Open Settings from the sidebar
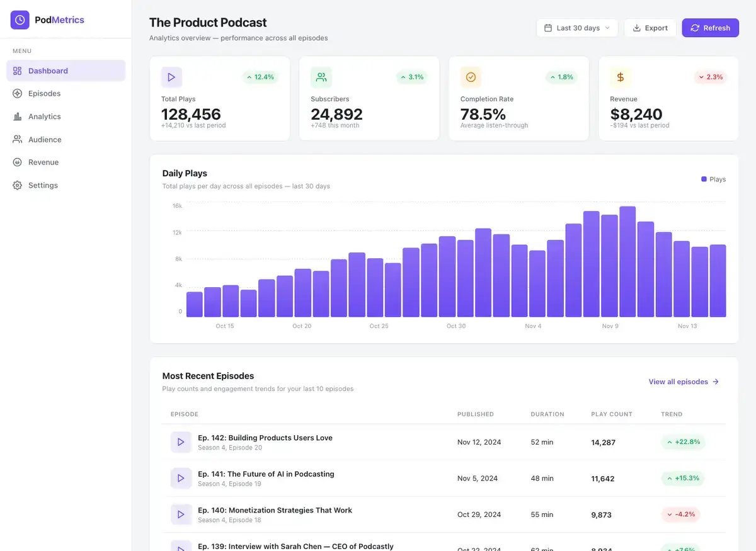Screen dimensions: 756x551 66,185
